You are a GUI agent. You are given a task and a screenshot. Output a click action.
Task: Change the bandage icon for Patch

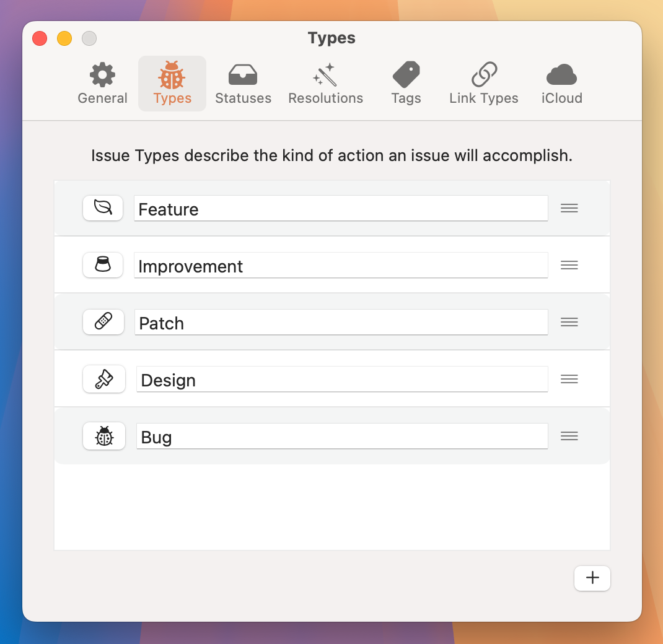[x=103, y=322]
